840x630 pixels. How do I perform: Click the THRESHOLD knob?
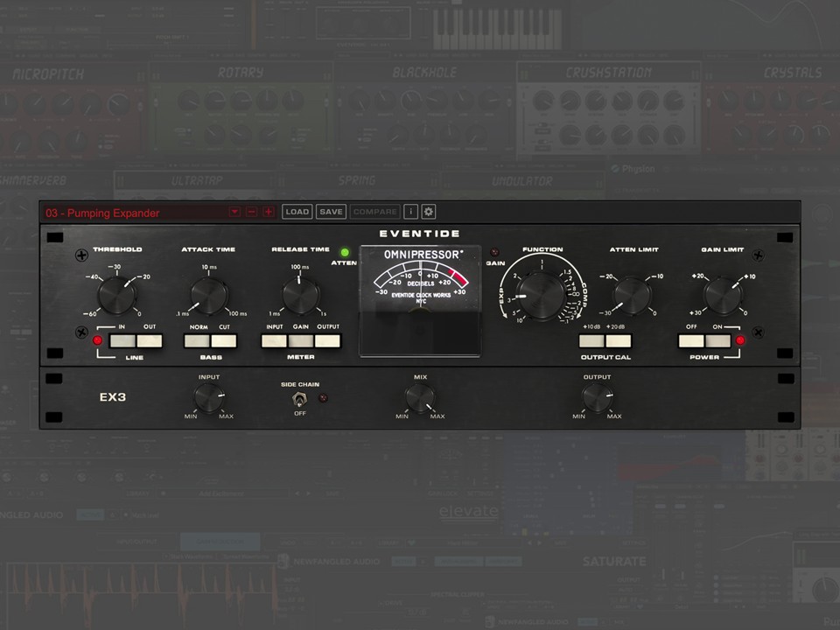click(x=116, y=295)
